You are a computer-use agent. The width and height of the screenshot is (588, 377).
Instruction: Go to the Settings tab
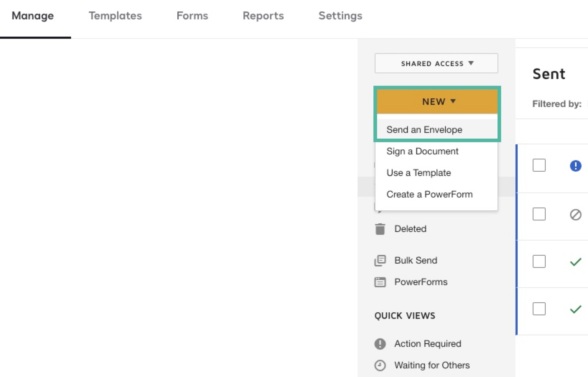tap(340, 16)
